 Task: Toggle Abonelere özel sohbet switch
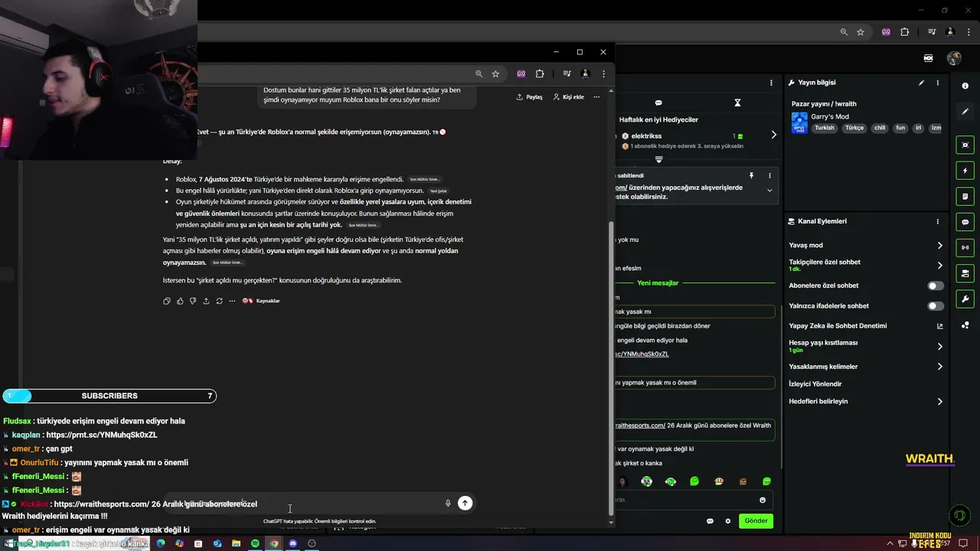(936, 285)
